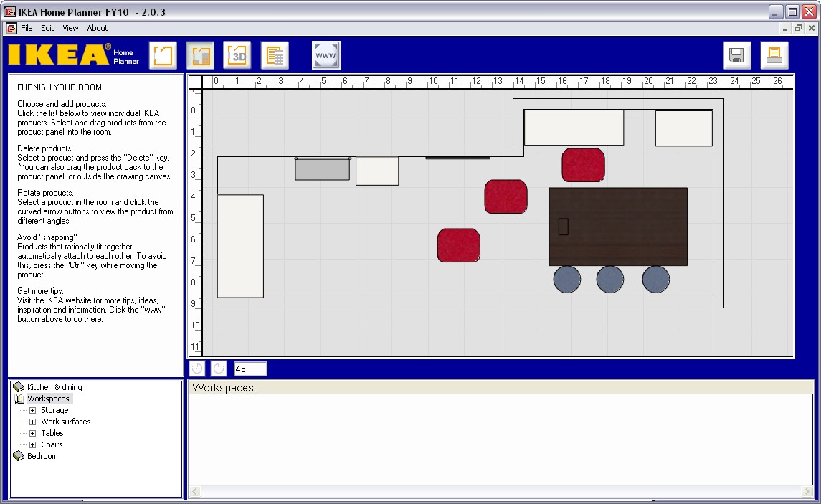Viewport: 821px width, 504px height.
Task: Select Chairs under Workspaces
Action: click(x=52, y=445)
